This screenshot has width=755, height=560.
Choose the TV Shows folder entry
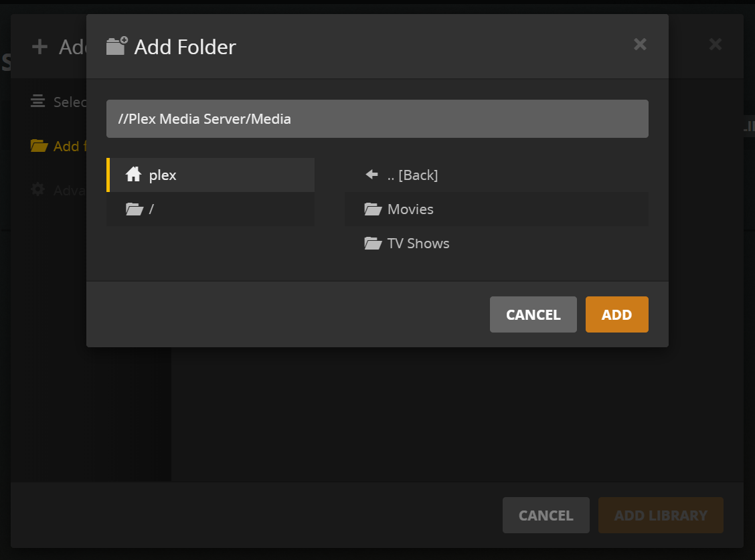click(x=497, y=243)
